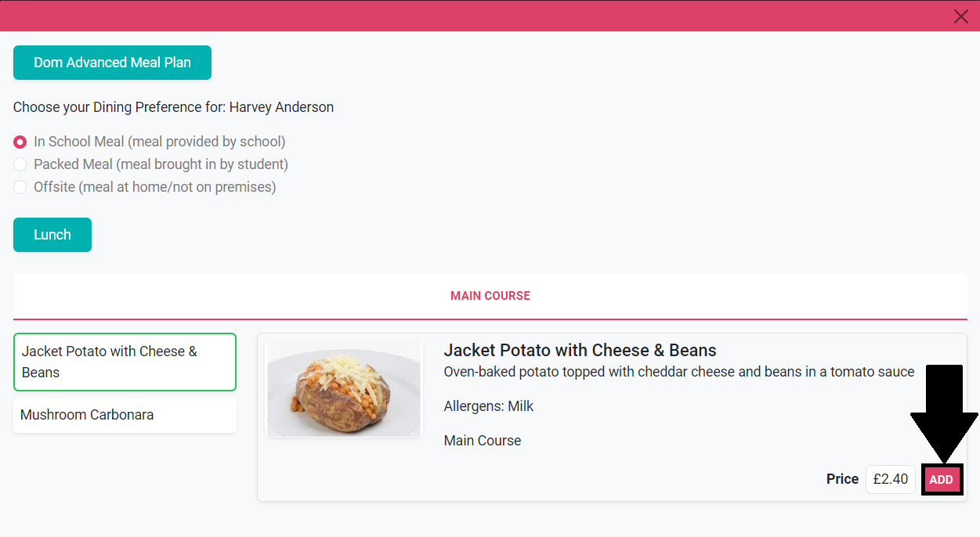Click the pink header bar
The width and height of the screenshot is (980, 537).
pos(470,16)
